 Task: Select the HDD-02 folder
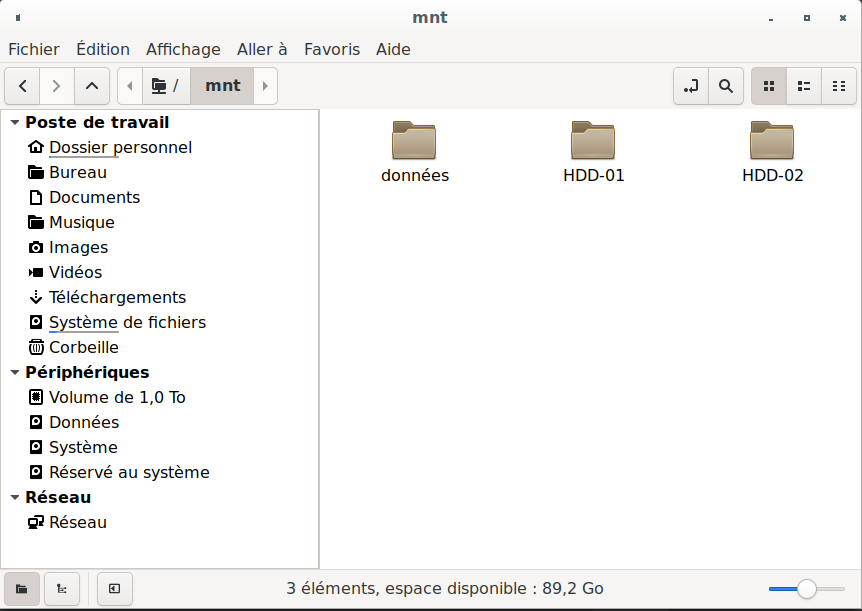(772, 140)
